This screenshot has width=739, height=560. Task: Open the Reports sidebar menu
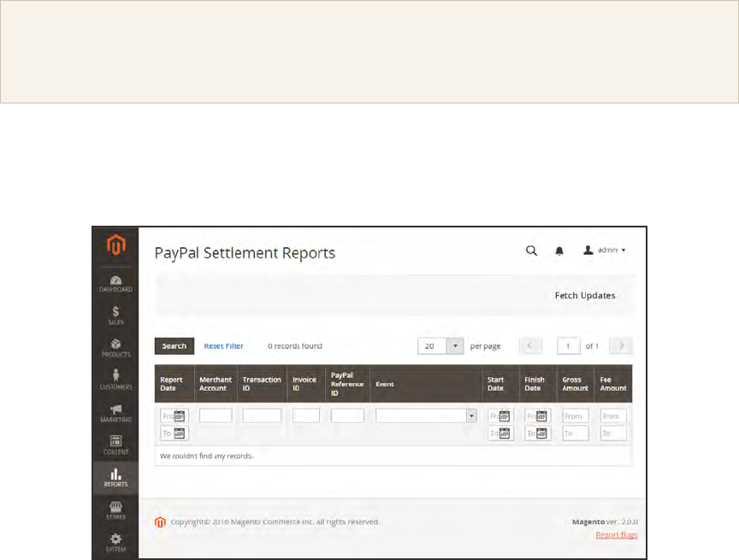pos(115,478)
